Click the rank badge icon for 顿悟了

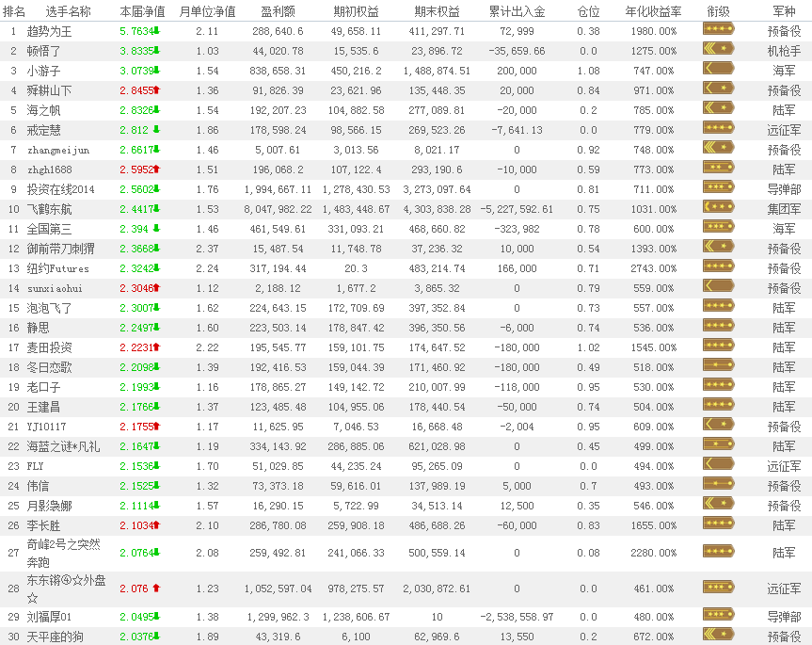(718, 49)
